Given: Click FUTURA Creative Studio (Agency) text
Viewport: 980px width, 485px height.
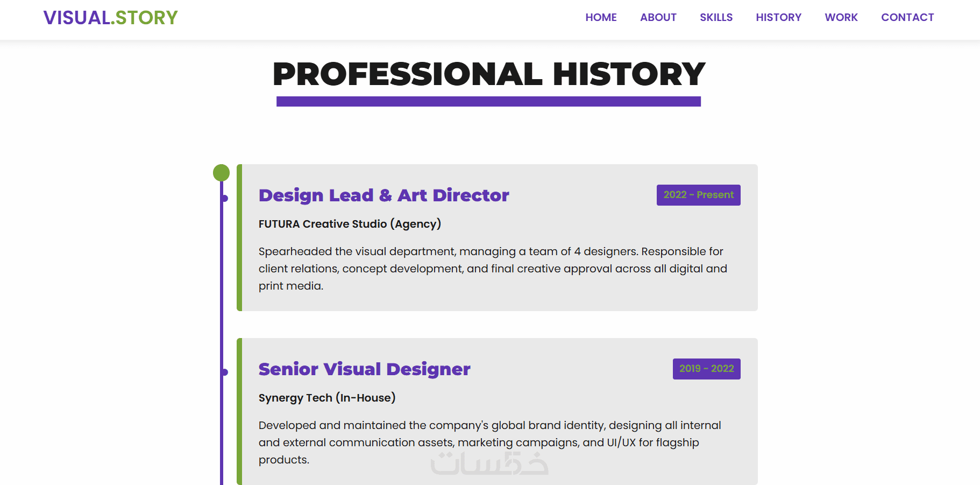Looking at the screenshot, I should pos(350,224).
